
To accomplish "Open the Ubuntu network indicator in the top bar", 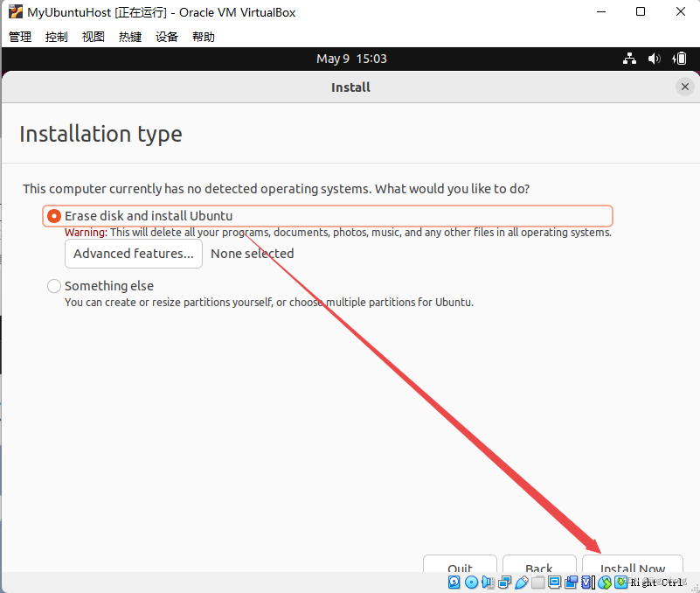I will pyautogui.click(x=629, y=59).
